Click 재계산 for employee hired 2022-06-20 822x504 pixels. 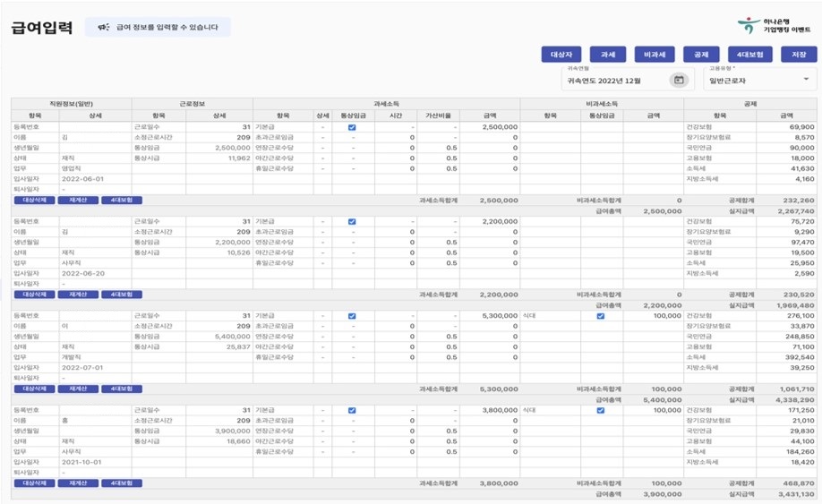[77, 294]
